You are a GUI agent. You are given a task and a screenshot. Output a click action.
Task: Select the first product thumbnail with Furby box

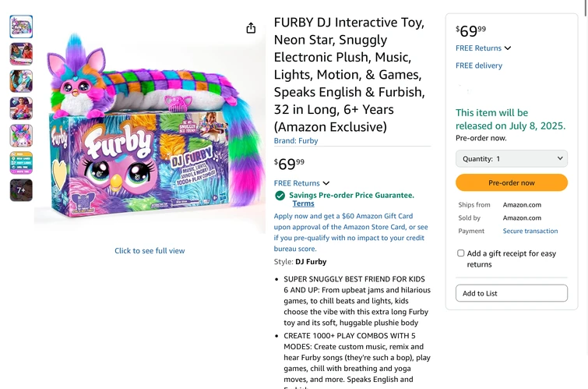click(21, 27)
